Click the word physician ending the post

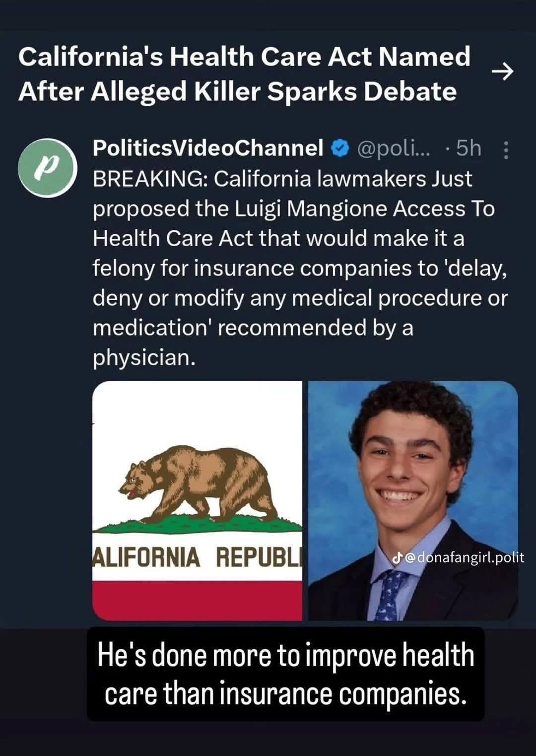(144, 357)
